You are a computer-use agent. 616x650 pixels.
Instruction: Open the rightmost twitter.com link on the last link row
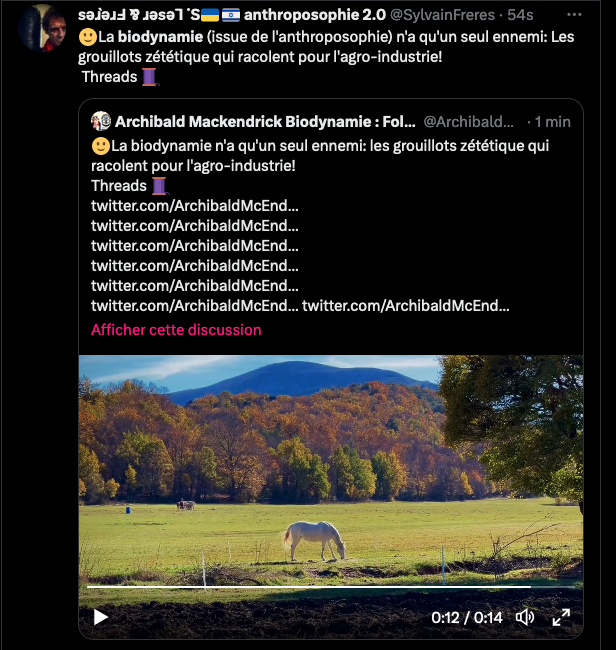(406, 305)
